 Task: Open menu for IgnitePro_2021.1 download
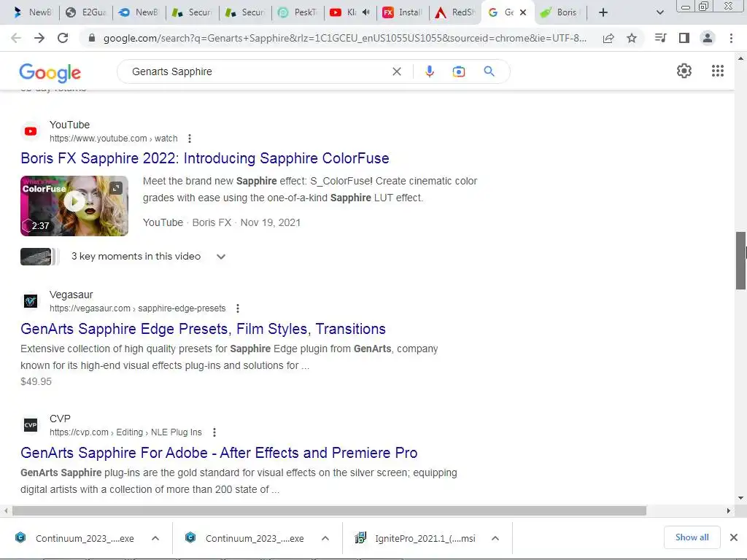pyautogui.click(x=495, y=538)
